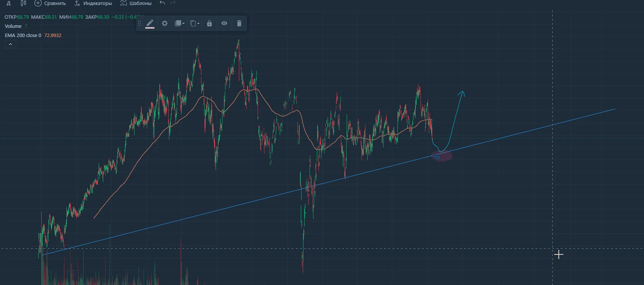
Task: Collapse the indicator legend with chevron
Action: click(10, 44)
